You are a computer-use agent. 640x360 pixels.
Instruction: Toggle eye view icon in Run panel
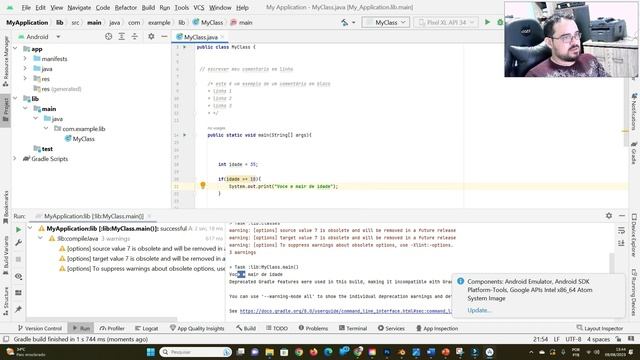pos(18,276)
